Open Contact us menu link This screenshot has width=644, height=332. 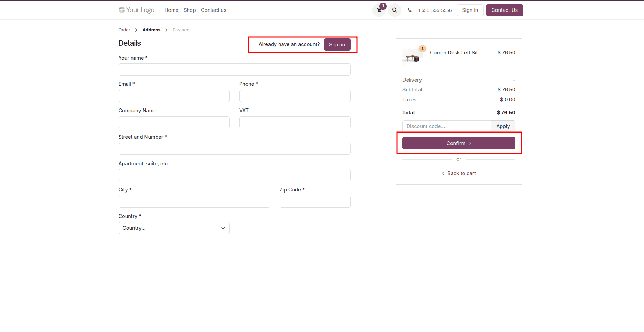pos(213,10)
